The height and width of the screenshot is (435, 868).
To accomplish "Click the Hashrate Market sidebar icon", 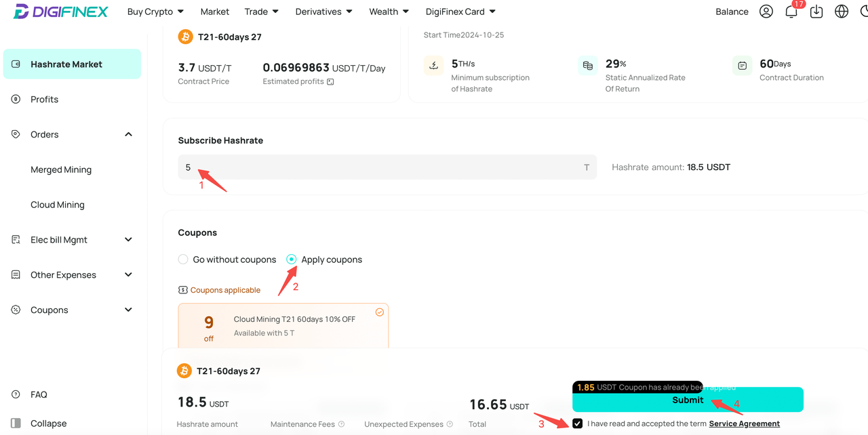I will [x=16, y=64].
